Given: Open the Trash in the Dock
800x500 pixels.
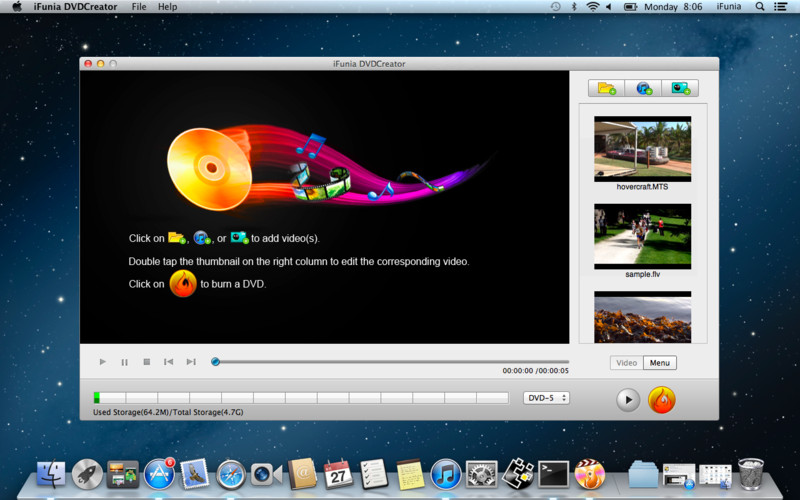Looking at the screenshot, I should [x=751, y=474].
